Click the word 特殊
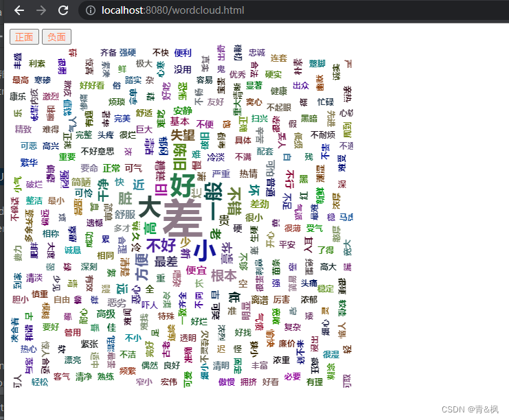This screenshot has width=509, height=420. point(166,316)
